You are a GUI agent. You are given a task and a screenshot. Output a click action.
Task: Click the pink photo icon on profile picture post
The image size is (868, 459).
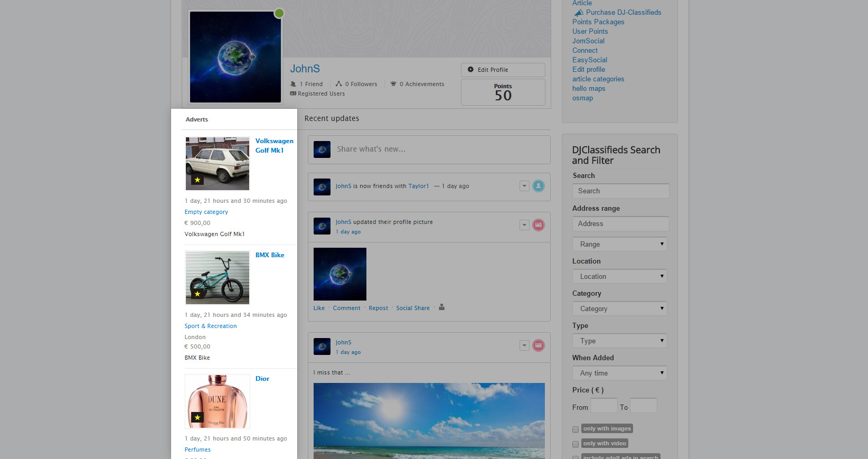pos(538,225)
